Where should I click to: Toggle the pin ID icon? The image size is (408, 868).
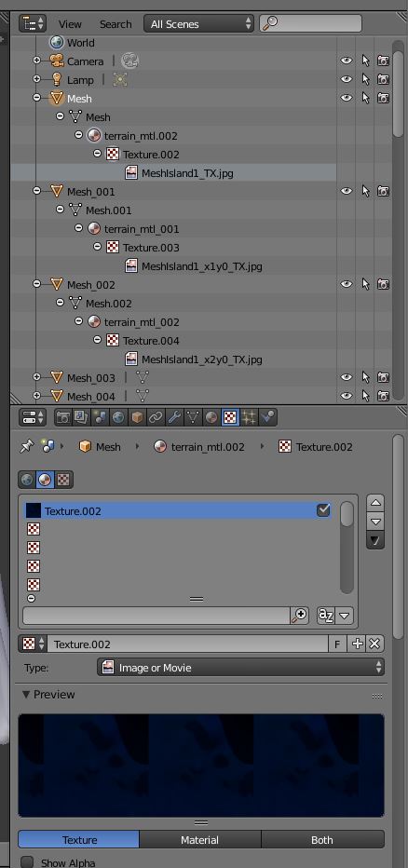(26, 446)
